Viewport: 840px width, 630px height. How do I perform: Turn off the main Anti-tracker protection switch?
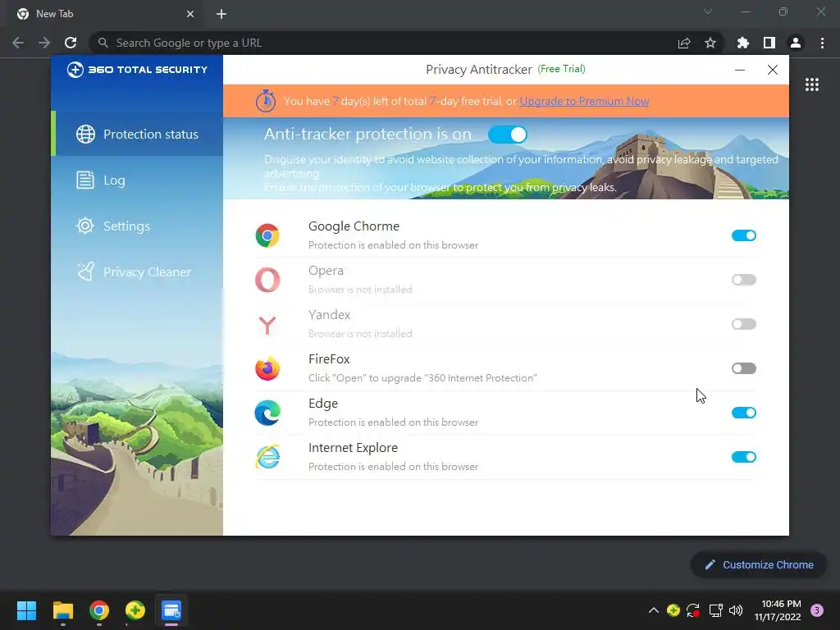[507, 135]
